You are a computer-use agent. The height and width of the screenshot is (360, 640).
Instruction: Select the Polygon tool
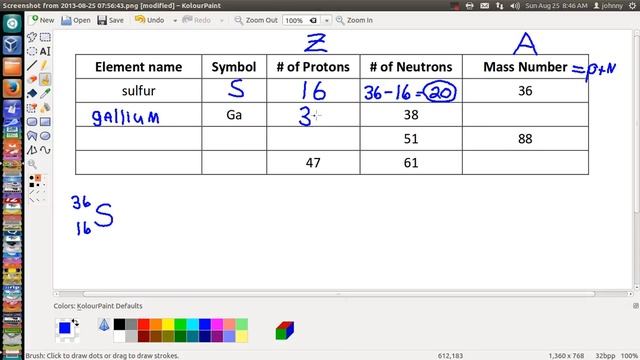[32, 136]
